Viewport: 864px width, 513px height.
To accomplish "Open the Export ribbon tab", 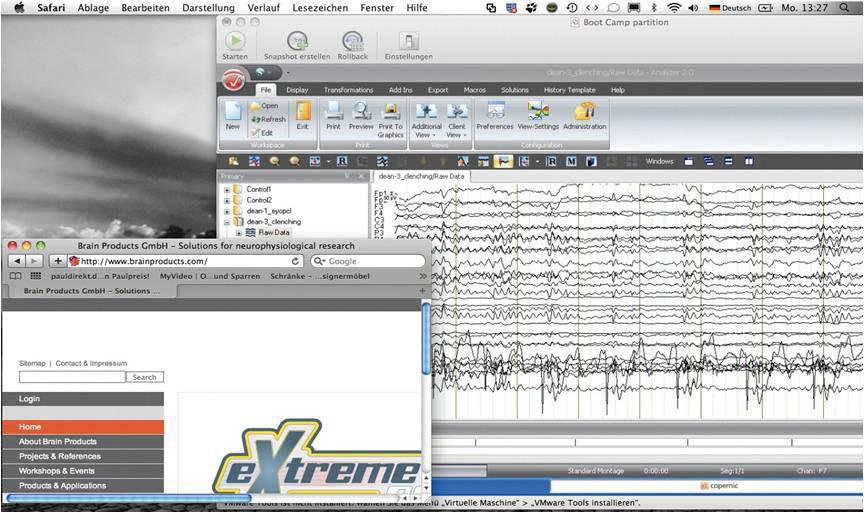I will click(438, 90).
